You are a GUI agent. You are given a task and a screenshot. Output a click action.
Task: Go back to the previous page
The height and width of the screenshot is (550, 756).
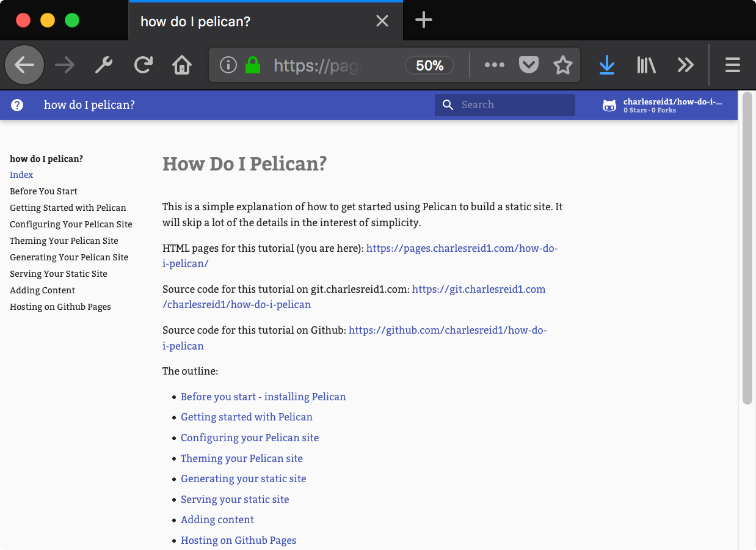[x=24, y=65]
